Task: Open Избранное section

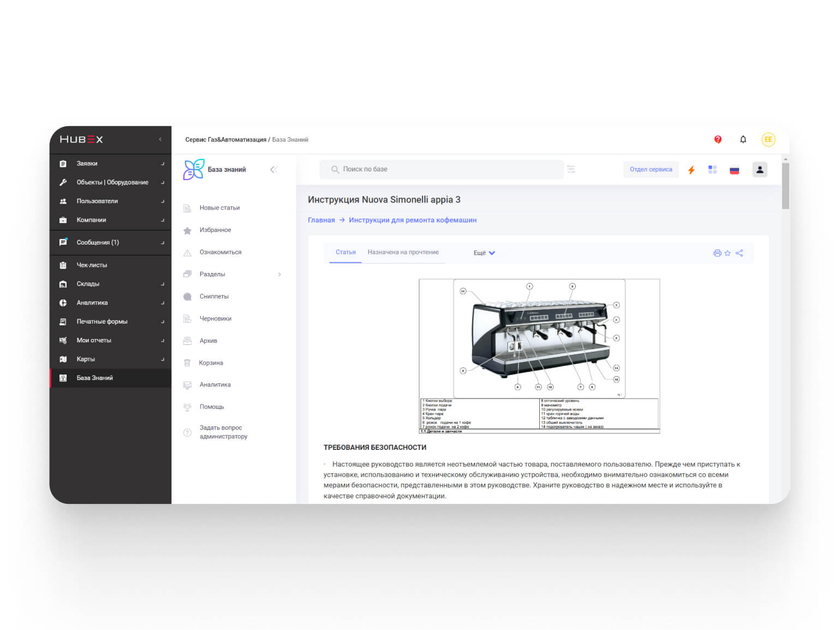Action: pyautogui.click(x=215, y=230)
